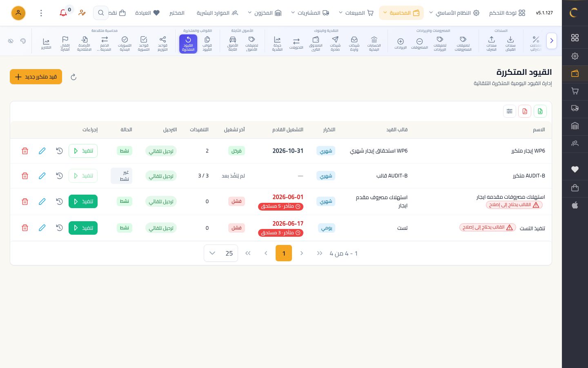Export recurring entries table to PDF
Screen dimensions: 588x368
pyautogui.click(x=525, y=111)
